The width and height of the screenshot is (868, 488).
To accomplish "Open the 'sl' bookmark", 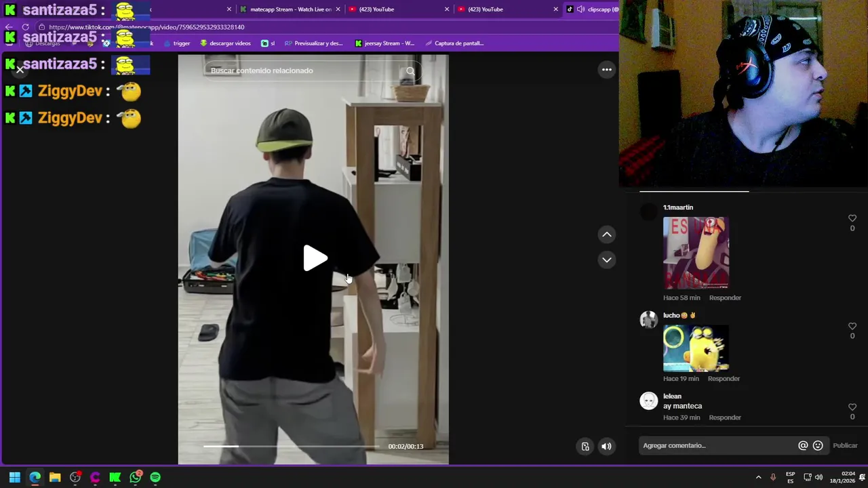I will [x=268, y=43].
